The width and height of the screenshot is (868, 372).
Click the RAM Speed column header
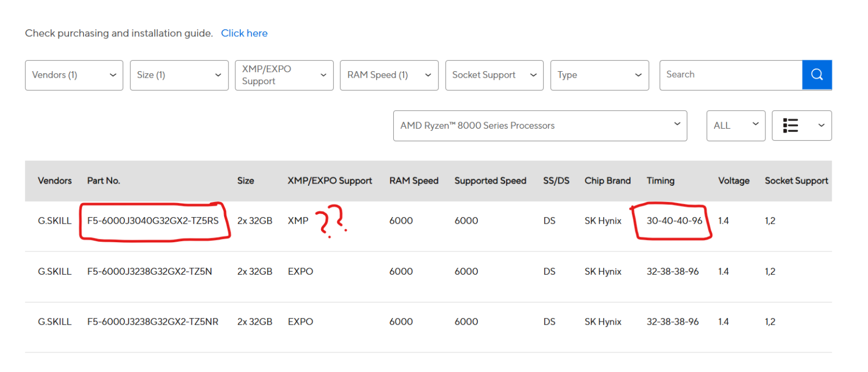pos(414,181)
